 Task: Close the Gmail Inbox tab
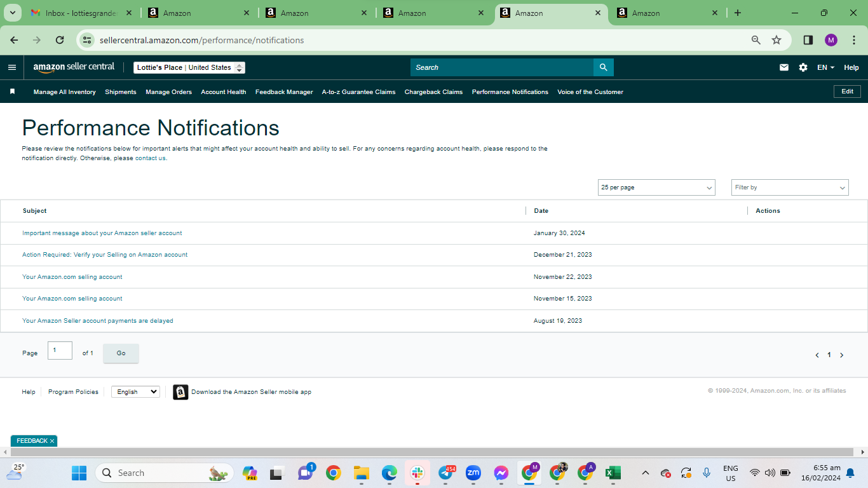[130, 13]
